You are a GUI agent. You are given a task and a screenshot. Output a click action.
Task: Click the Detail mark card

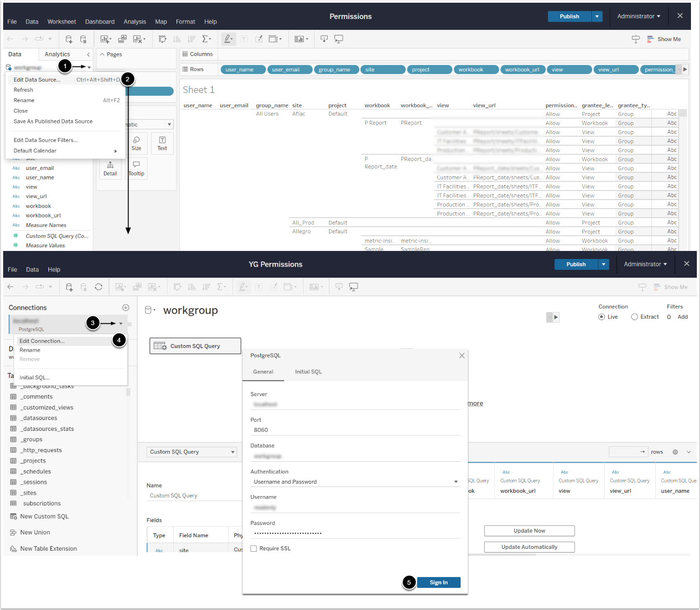click(x=110, y=169)
